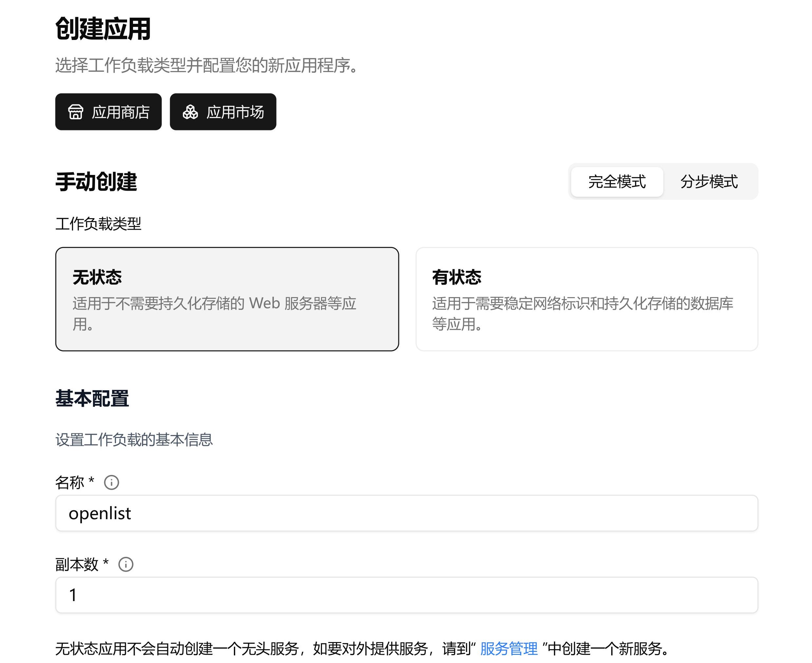Click the cubes icon in 应用市场
This screenshot has width=812, height=663.
[x=190, y=112]
